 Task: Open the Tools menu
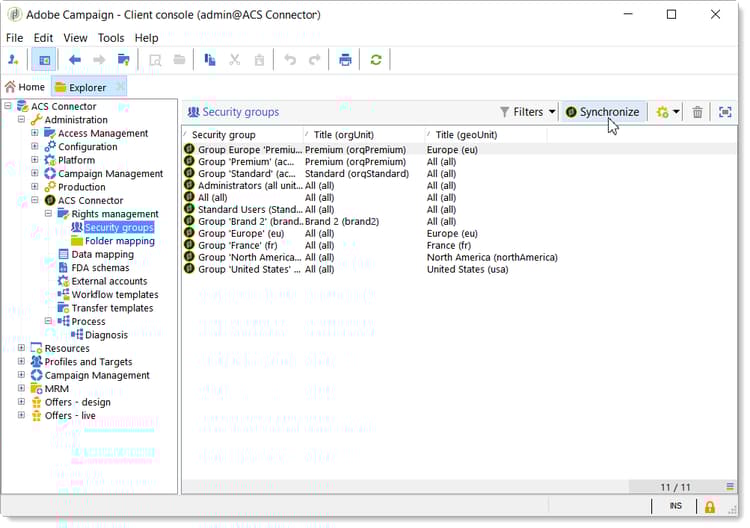[111, 38]
